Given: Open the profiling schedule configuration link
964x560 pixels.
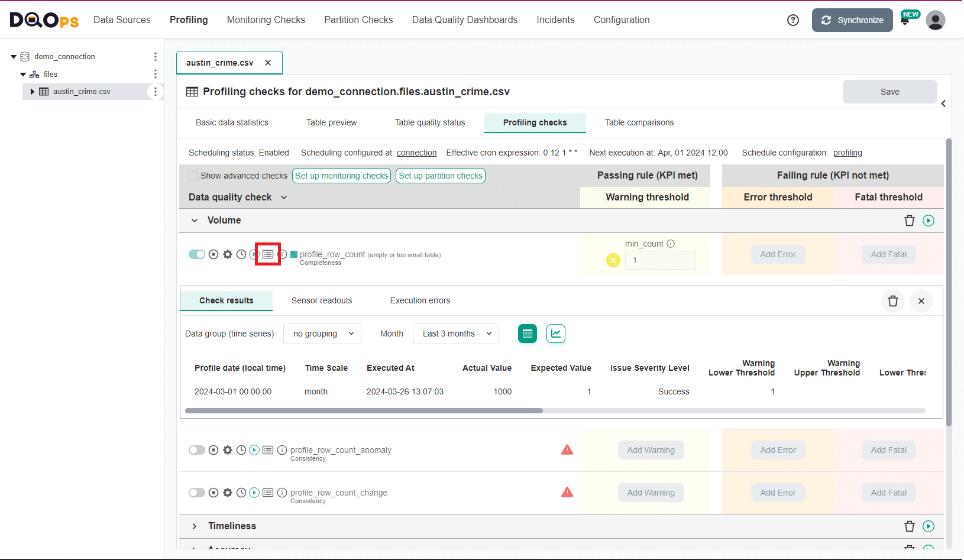Looking at the screenshot, I should pyautogui.click(x=847, y=153).
